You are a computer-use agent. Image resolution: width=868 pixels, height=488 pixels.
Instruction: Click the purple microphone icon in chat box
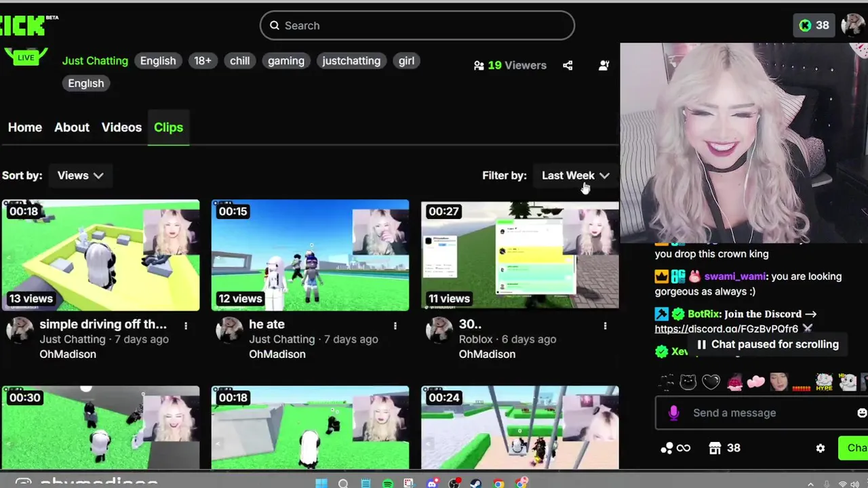click(x=673, y=413)
